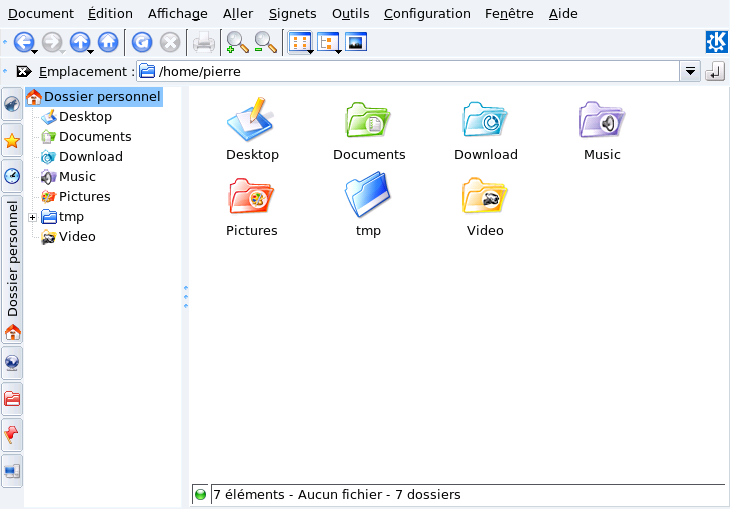Zoom out with the magnifier minus icon
This screenshot has width=730, height=509.
pos(265,42)
